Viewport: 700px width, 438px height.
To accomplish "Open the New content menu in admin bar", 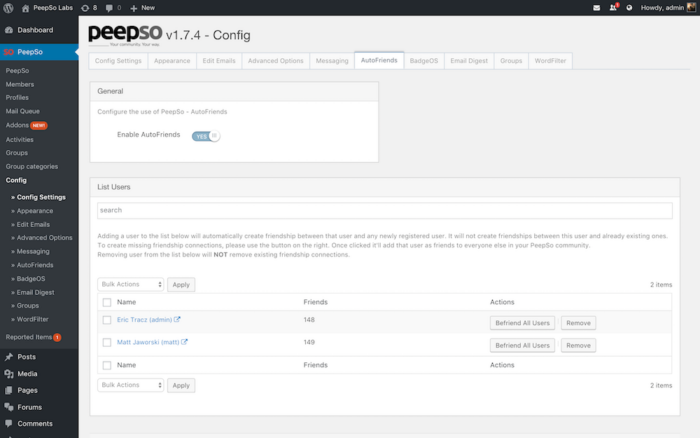I will coord(142,8).
